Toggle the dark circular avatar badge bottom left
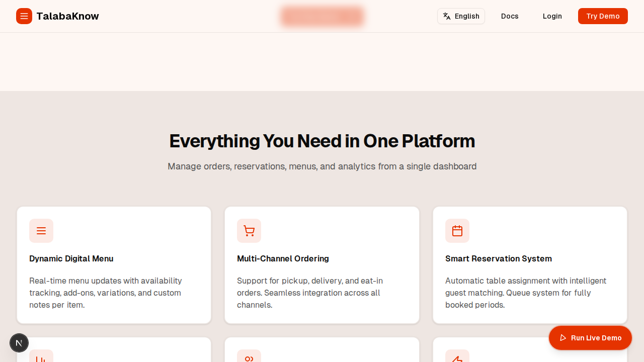Viewport: 644px width, 362px height. 19,342
